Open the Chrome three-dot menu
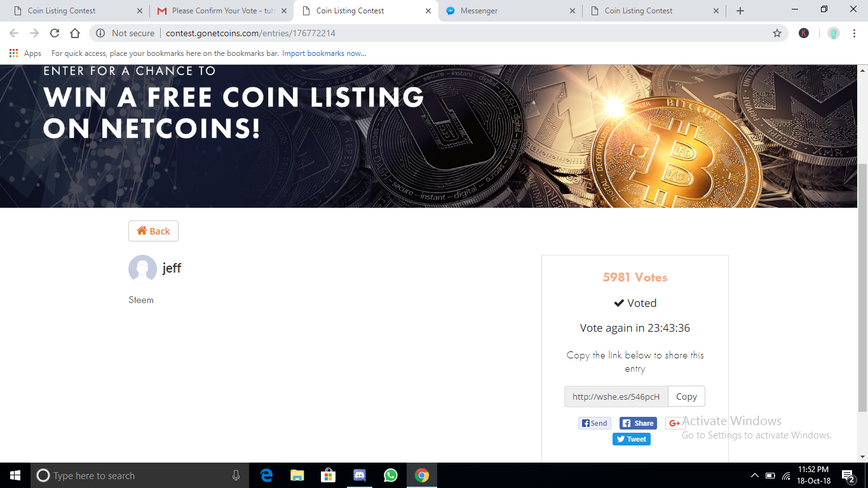 coord(855,33)
